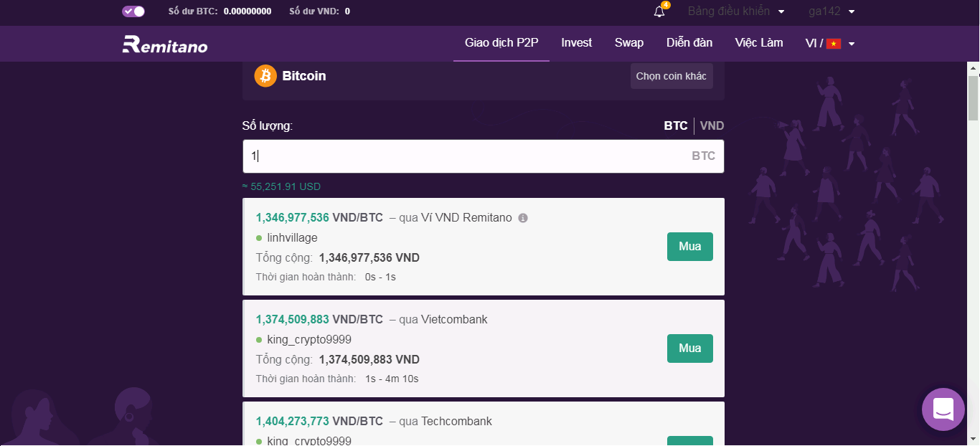Image resolution: width=980 pixels, height=446 pixels.
Task: Open the chat support bubble icon
Action: click(943, 409)
